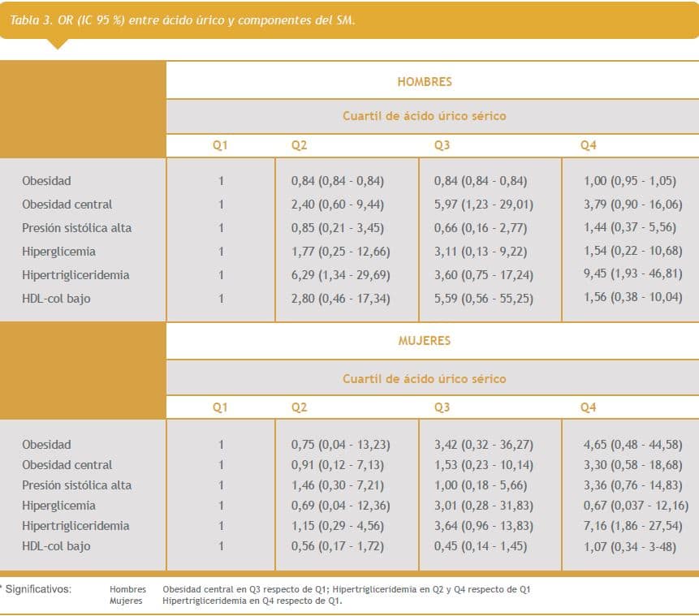
Task: Click the value 6,29 (1,34 - 29,69)
Action: 341,275
